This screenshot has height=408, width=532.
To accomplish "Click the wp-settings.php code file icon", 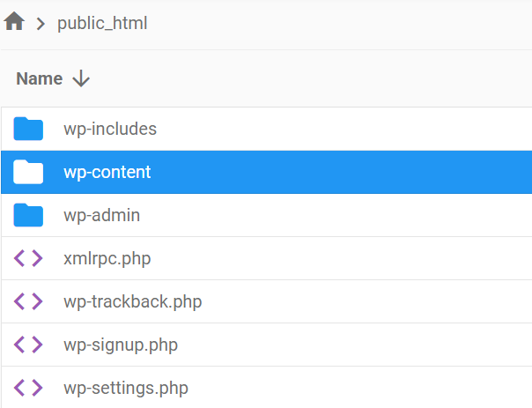I will tap(28, 388).
